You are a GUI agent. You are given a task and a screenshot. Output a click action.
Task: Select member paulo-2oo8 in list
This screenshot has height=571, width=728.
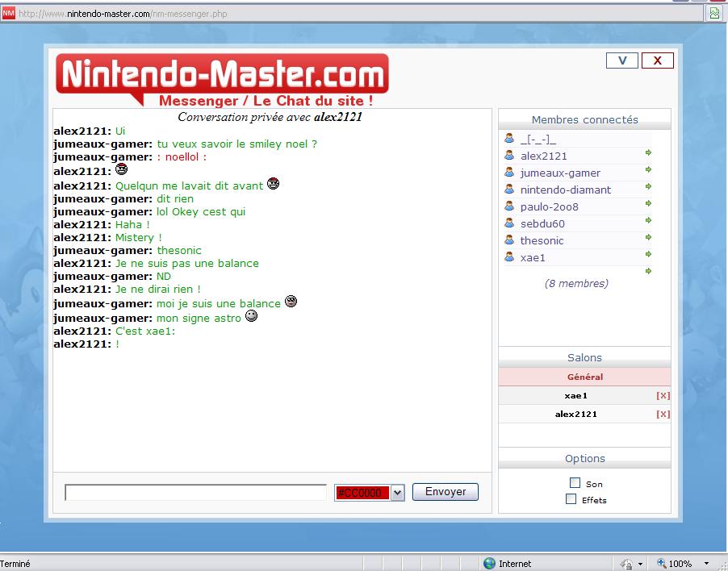pos(550,207)
